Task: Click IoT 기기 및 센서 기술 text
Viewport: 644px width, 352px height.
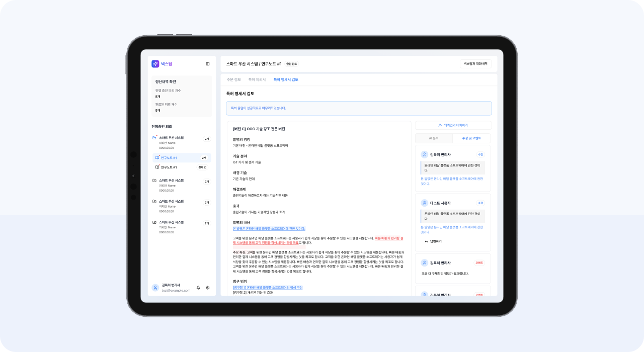Action: click(247, 162)
